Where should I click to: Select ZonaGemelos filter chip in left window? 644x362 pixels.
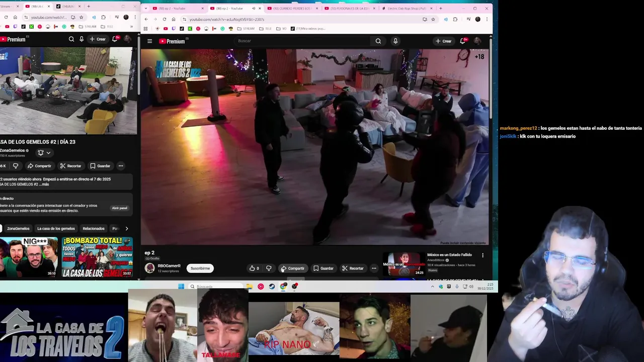[18, 229]
